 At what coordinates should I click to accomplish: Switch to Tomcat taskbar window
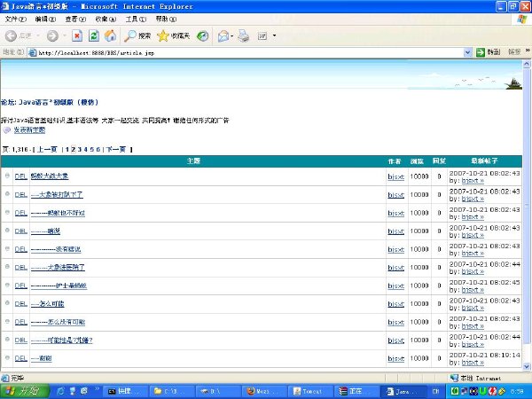(x=309, y=391)
